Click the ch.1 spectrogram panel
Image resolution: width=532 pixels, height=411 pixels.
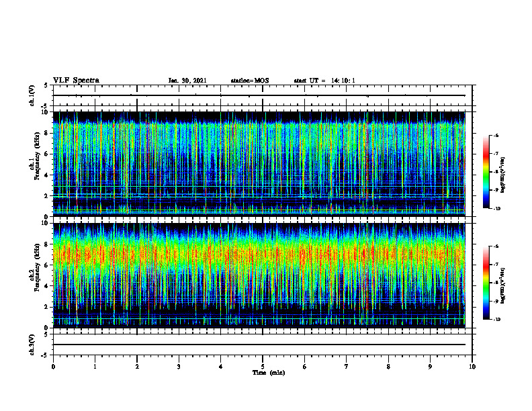[x=259, y=164]
